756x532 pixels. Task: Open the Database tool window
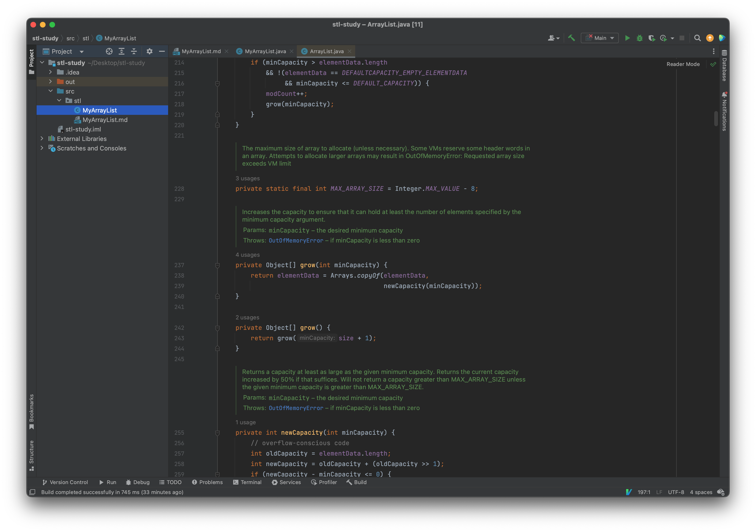tap(724, 65)
